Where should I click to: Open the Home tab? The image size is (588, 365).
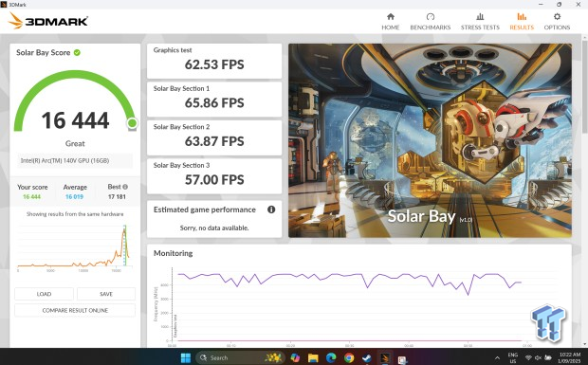(391, 22)
